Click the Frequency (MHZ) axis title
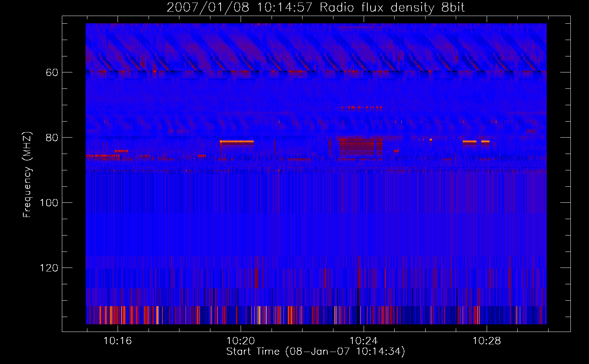The height and width of the screenshot is (364, 589). click(27, 175)
